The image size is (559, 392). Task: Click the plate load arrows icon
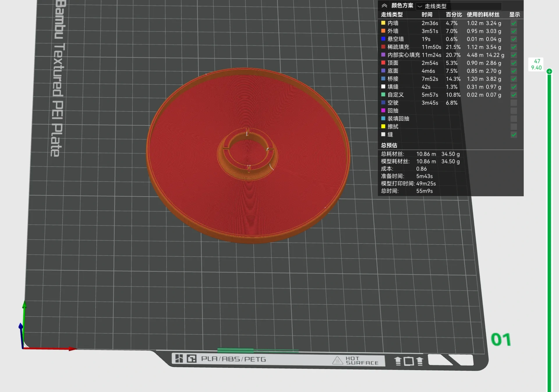pos(408,361)
